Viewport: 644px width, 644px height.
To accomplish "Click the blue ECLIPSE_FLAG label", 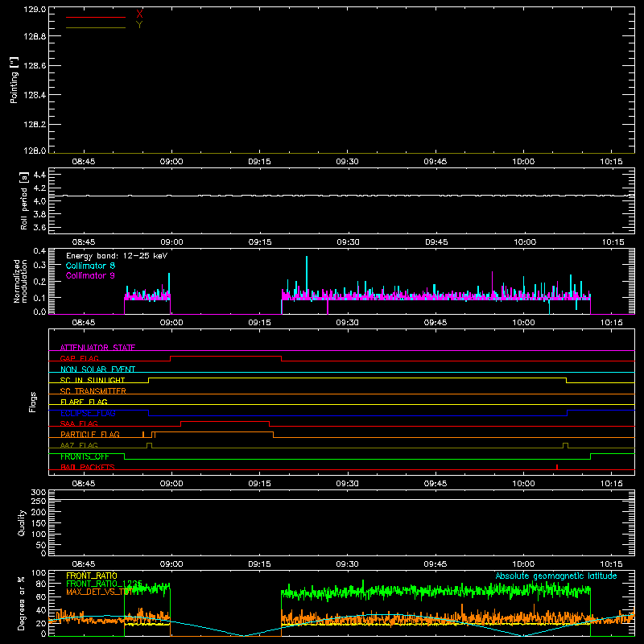I will click(88, 413).
